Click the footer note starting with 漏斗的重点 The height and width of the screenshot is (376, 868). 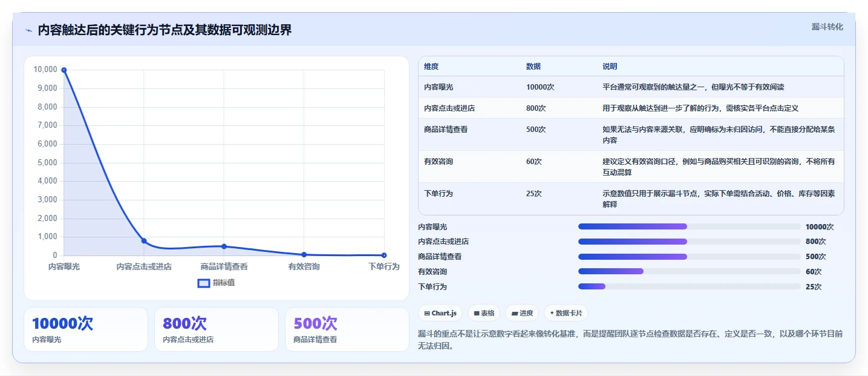click(630, 340)
